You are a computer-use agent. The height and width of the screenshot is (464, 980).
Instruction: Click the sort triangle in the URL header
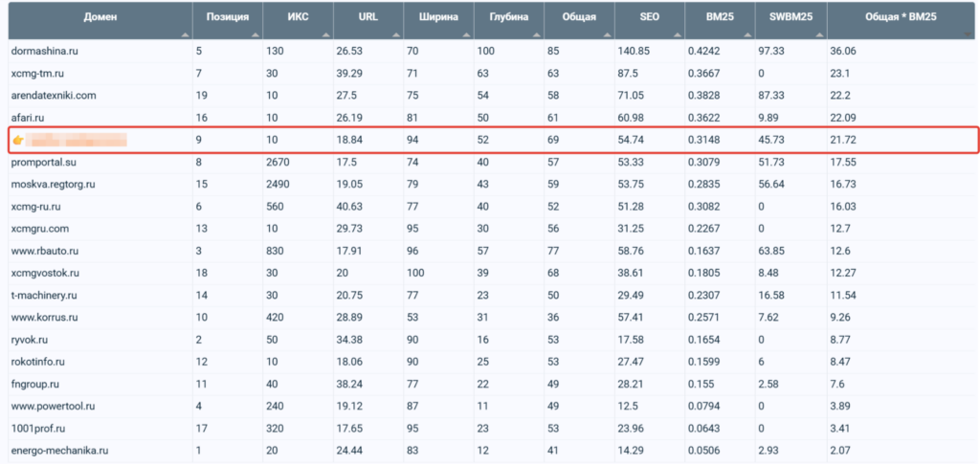coord(396,34)
